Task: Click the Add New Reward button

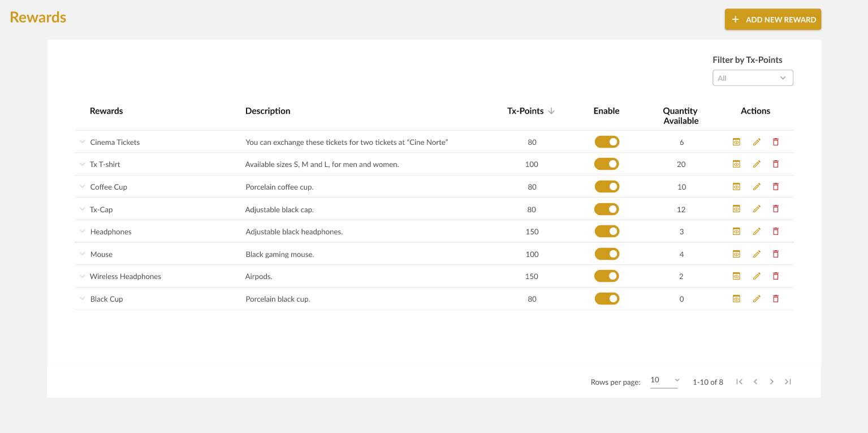Action: [772, 19]
